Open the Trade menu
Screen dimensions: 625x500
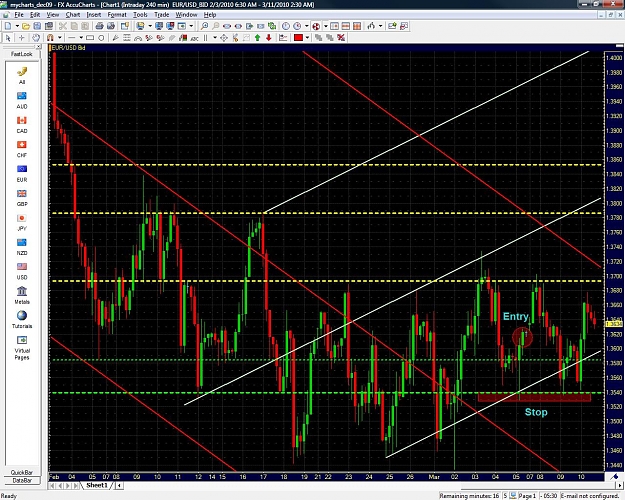click(x=161, y=15)
